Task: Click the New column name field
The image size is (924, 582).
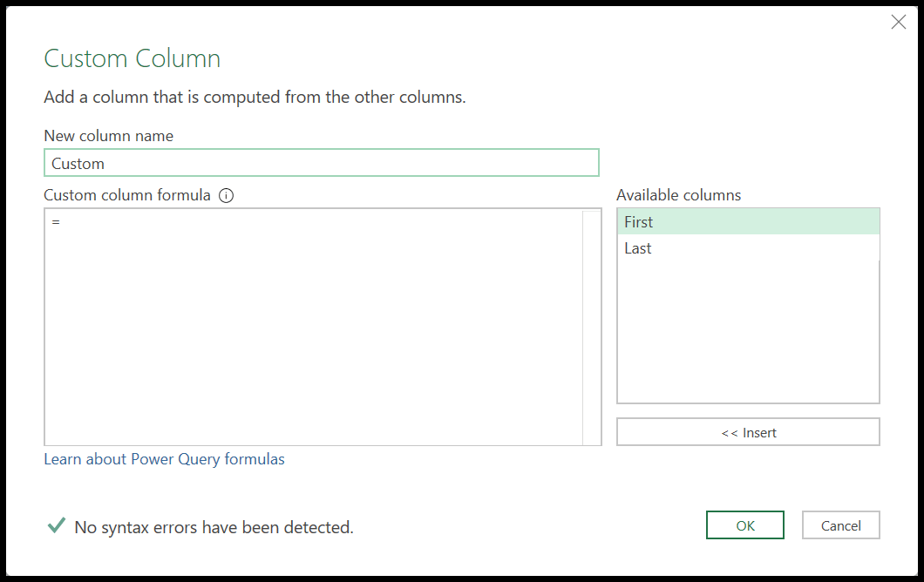Action: click(x=322, y=163)
